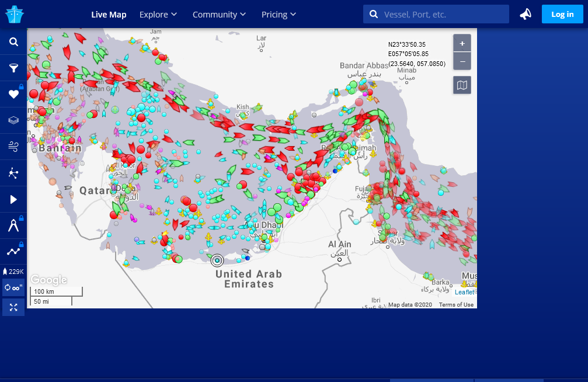Open the announcements megaphone icon
This screenshot has width=588, height=382.
(526, 14)
